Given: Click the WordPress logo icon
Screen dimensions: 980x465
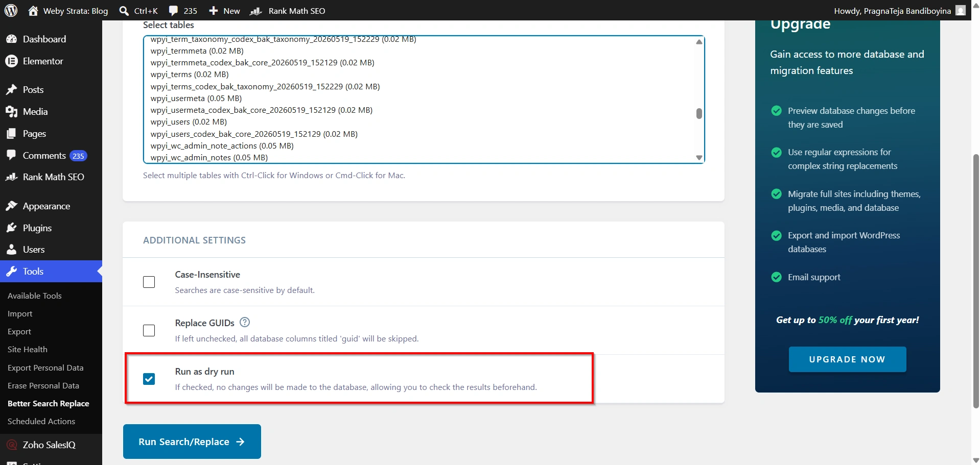Looking at the screenshot, I should point(11,11).
